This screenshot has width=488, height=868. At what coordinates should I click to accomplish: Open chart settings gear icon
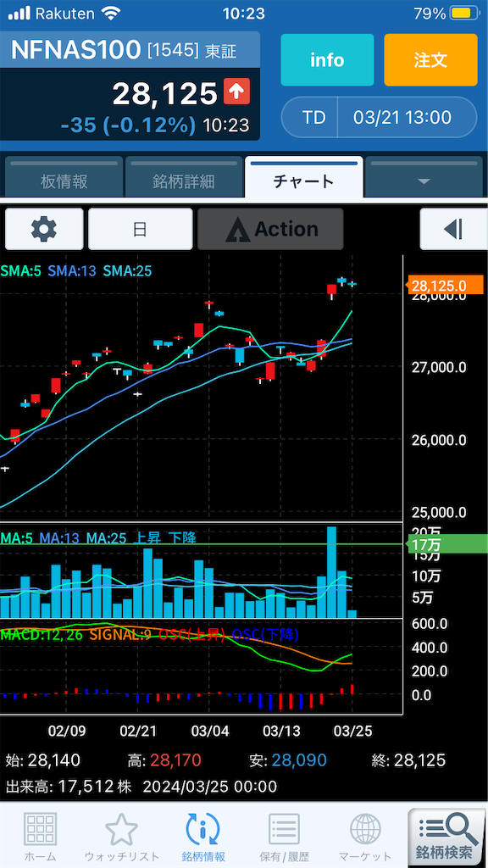click(44, 229)
